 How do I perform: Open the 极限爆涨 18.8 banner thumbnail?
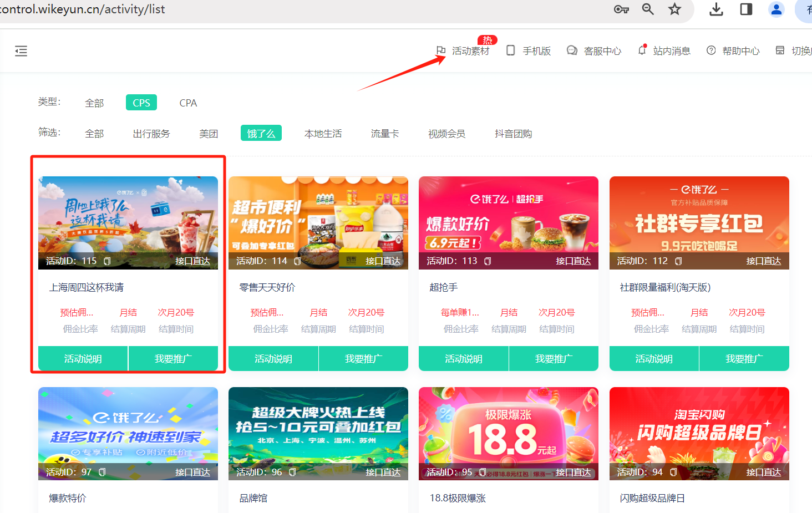tap(509, 434)
